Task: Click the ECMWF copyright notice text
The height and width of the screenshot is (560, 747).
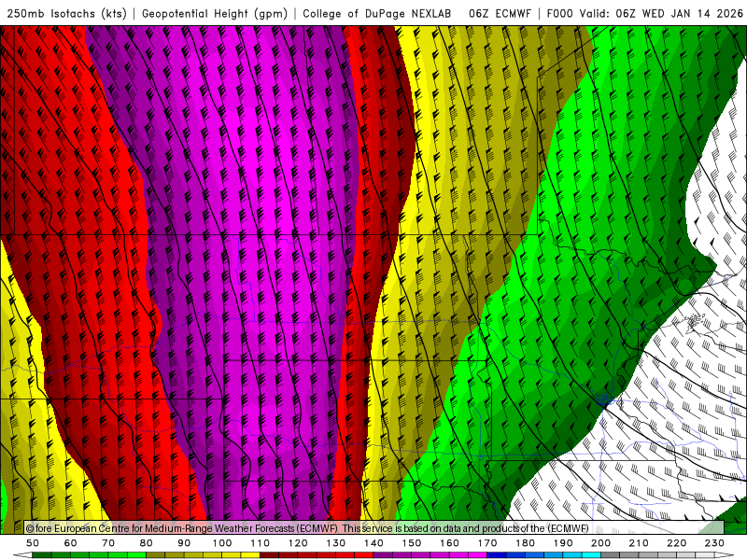Action: tap(307, 528)
